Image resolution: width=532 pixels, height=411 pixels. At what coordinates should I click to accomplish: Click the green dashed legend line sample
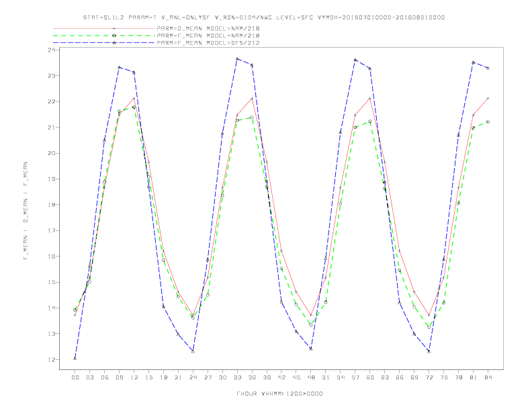(104, 36)
